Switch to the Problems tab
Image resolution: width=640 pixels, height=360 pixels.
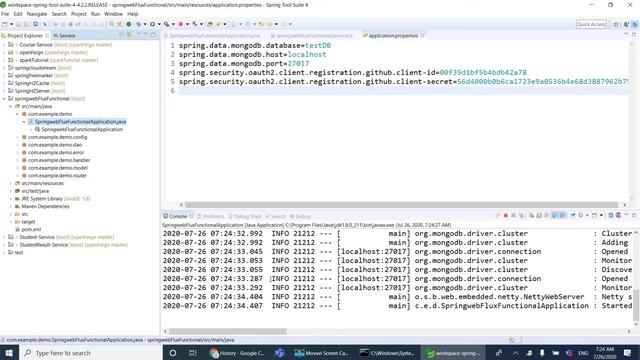point(210,216)
